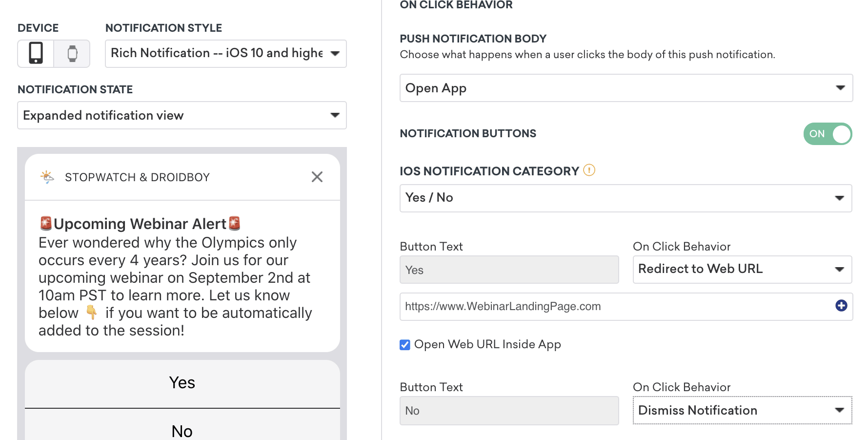
Task: Open the Dismiss Notification dropdown
Action: coord(742,410)
